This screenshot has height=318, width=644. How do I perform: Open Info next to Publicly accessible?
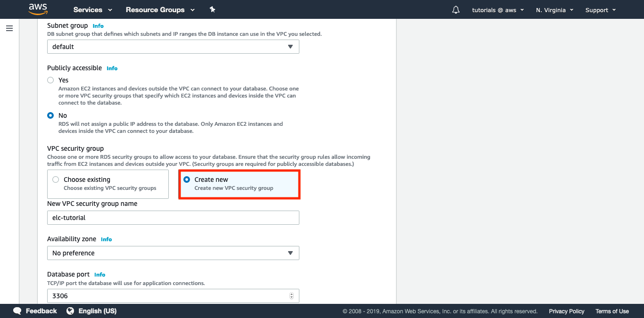pos(112,68)
